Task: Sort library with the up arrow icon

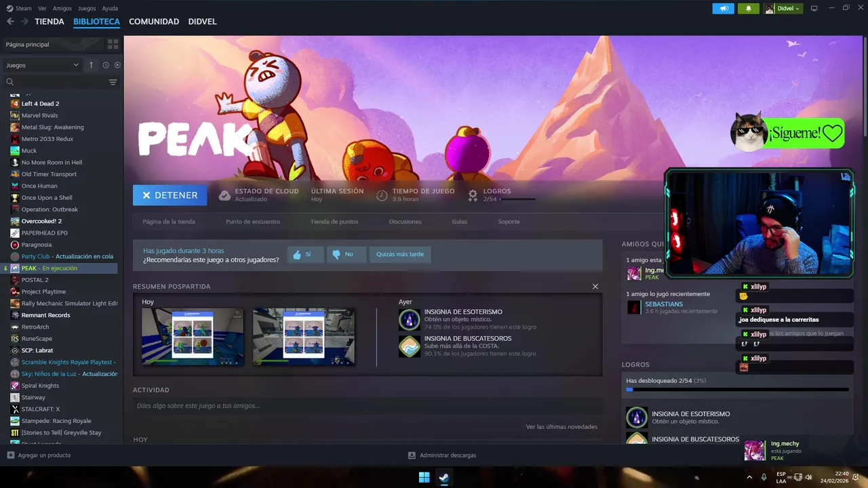Action: tap(91, 65)
